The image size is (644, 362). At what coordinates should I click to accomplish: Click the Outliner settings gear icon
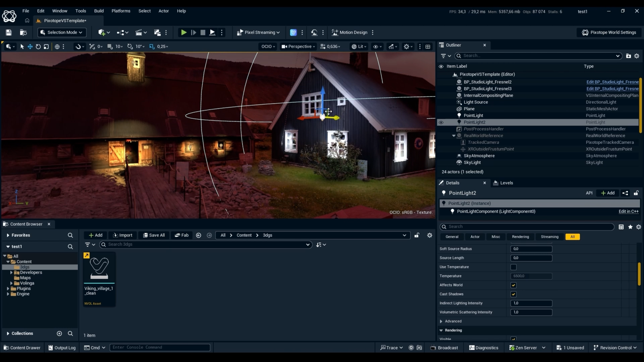coord(636,56)
